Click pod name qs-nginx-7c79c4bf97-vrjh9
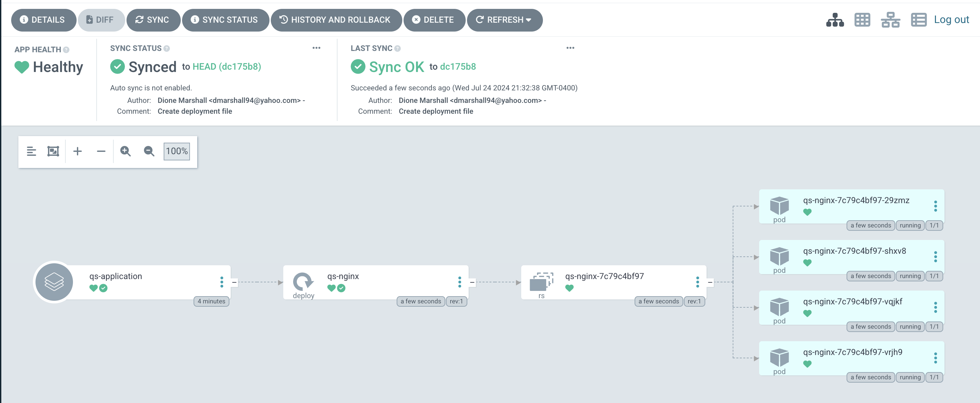This screenshot has width=980, height=403. pos(852,352)
